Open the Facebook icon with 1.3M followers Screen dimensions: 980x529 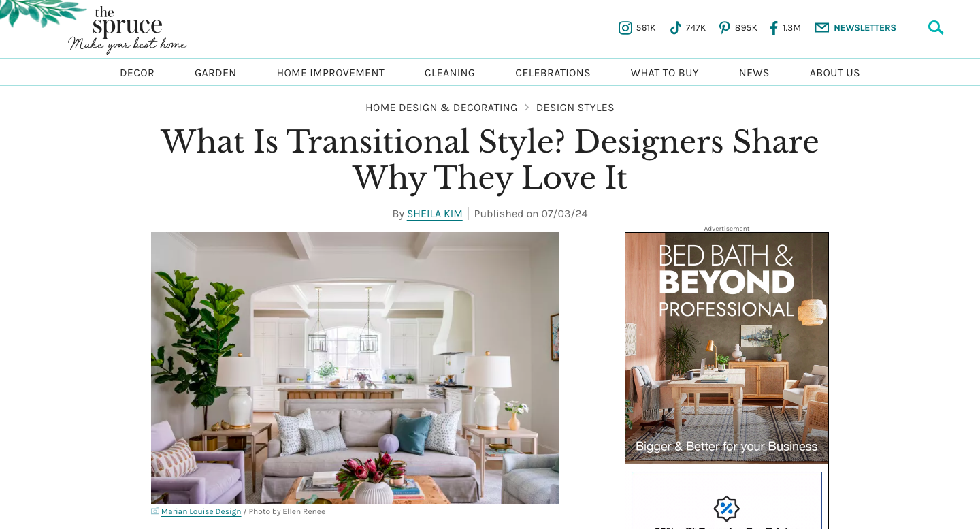[773, 28]
